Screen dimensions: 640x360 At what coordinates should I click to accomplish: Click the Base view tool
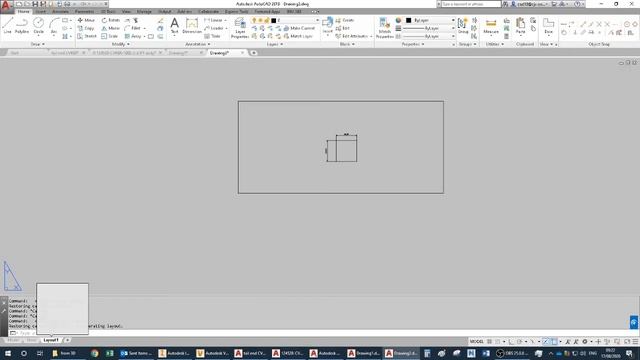(548, 26)
